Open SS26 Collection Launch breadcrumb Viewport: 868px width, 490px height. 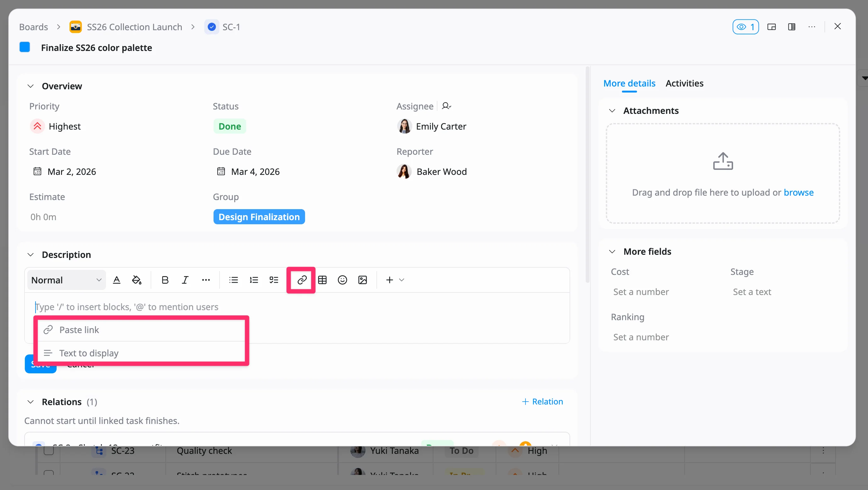[x=135, y=27]
